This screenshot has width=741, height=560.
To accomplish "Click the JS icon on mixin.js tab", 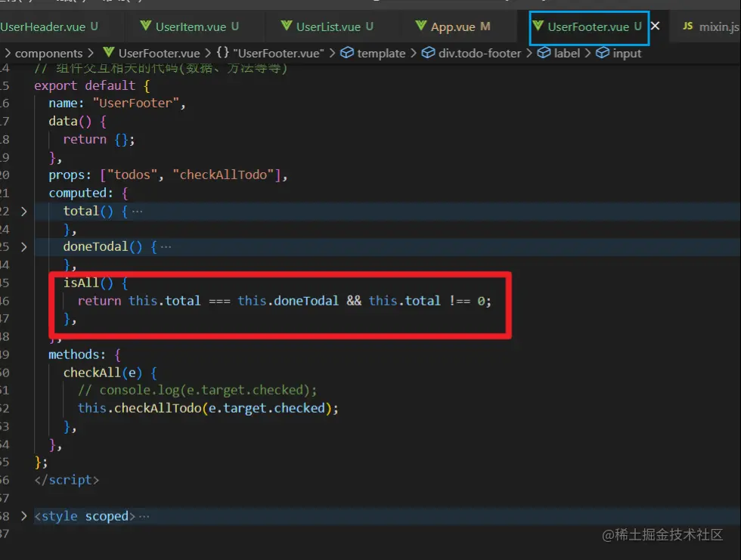I will tap(687, 26).
